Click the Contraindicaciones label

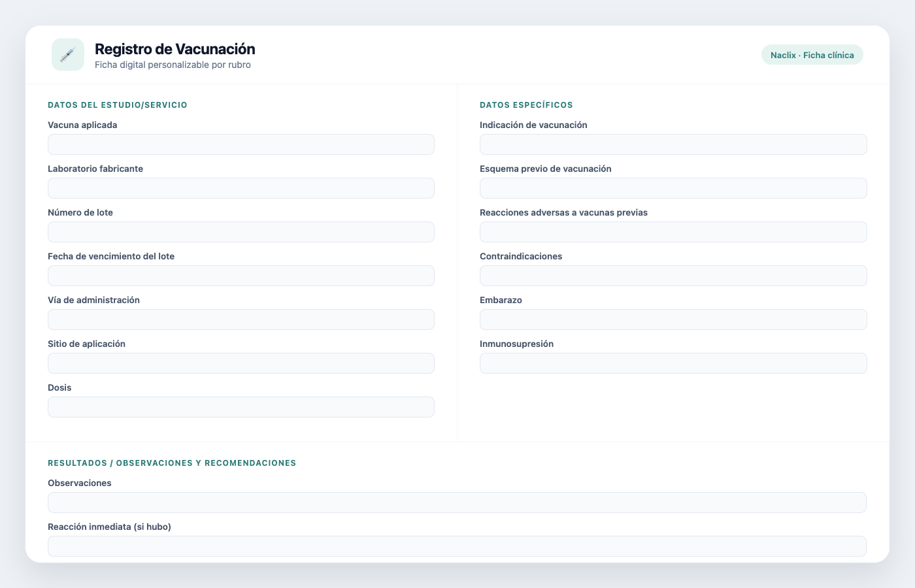pyautogui.click(x=521, y=256)
